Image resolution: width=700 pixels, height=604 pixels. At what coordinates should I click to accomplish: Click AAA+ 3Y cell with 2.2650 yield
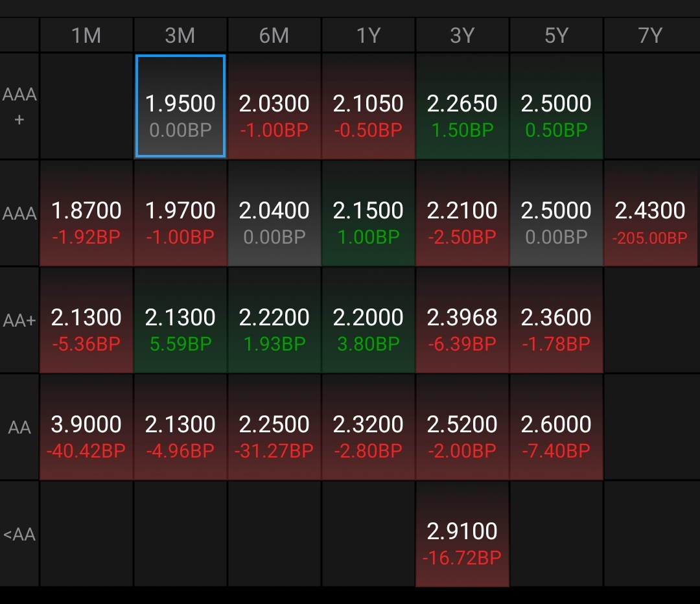[462, 106]
